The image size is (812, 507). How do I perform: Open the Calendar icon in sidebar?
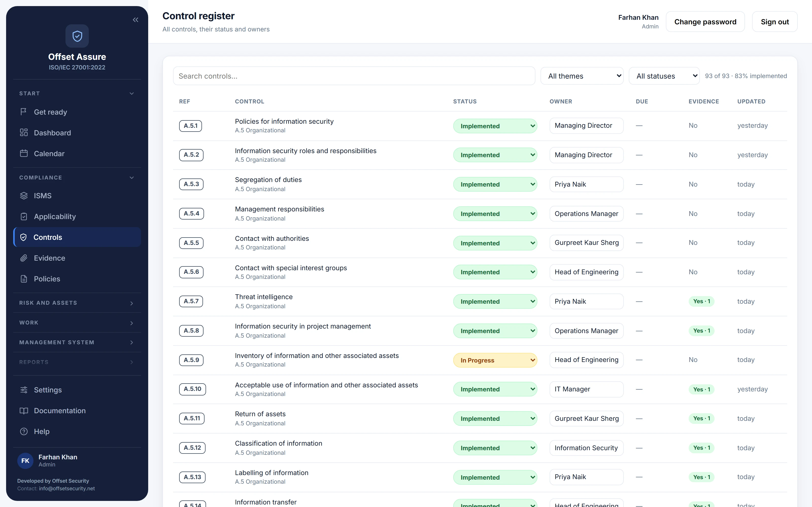click(24, 153)
